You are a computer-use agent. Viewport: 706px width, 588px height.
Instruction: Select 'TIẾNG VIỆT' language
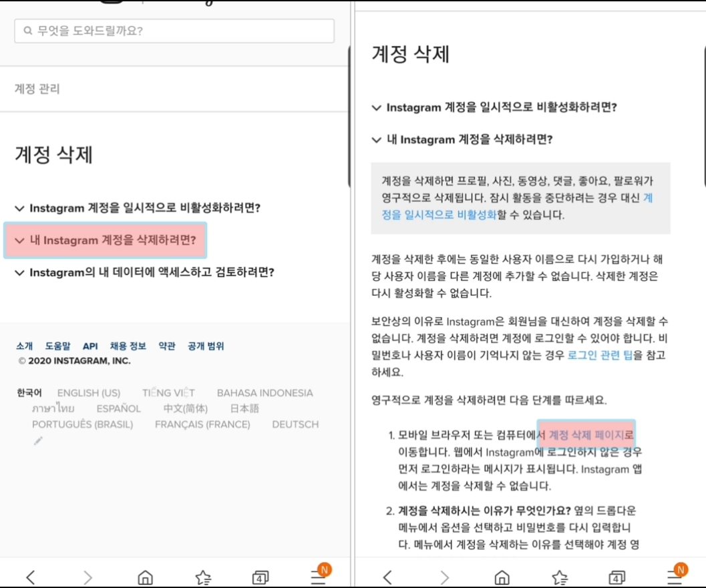point(168,392)
